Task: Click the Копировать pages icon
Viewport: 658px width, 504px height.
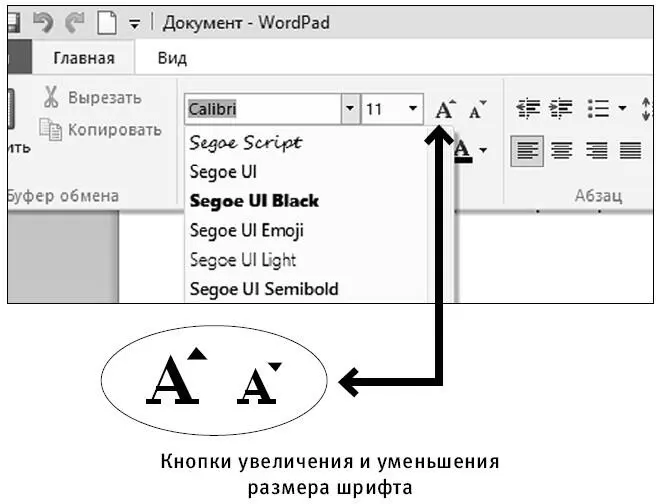Action: (x=51, y=129)
